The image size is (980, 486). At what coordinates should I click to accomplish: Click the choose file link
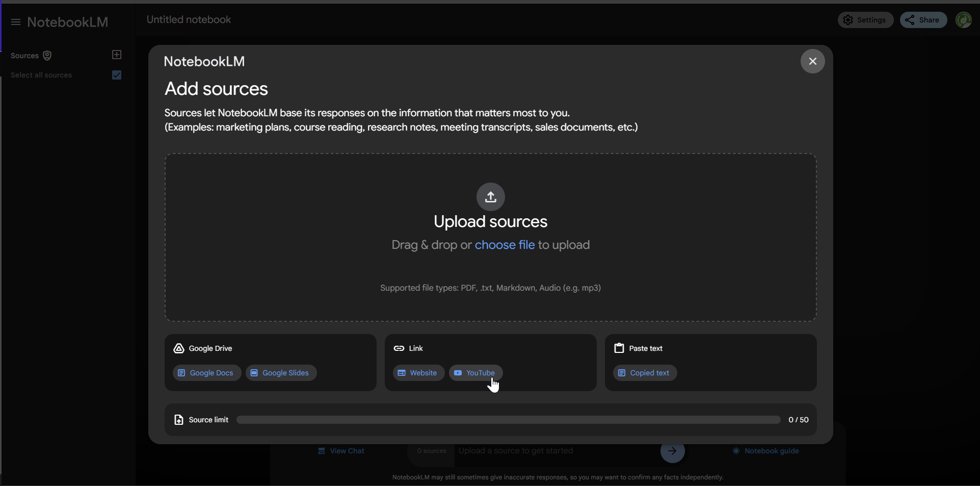click(x=505, y=245)
